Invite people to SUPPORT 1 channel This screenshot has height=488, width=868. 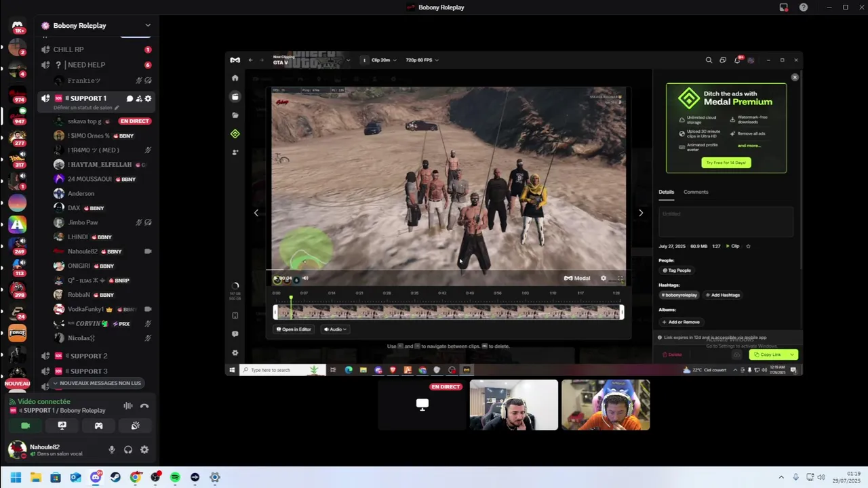[x=139, y=98]
